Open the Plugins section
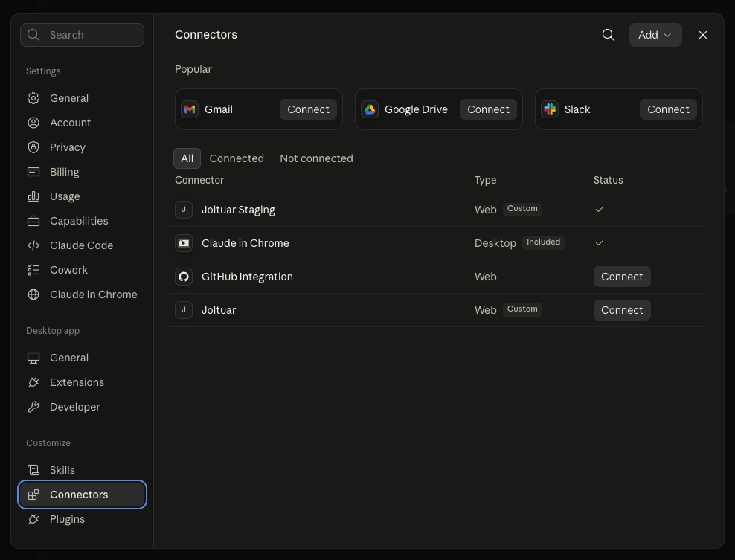 (x=82, y=519)
